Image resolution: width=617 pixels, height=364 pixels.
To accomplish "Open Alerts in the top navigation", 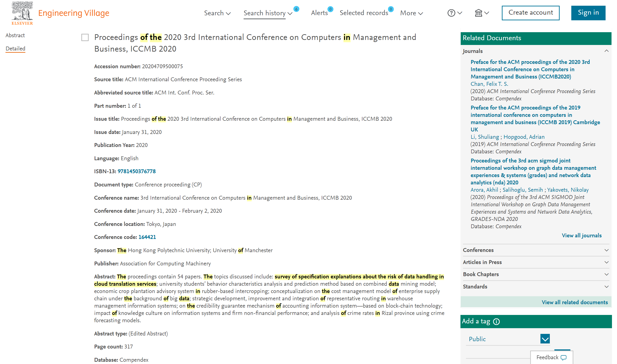I will [319, 13].
